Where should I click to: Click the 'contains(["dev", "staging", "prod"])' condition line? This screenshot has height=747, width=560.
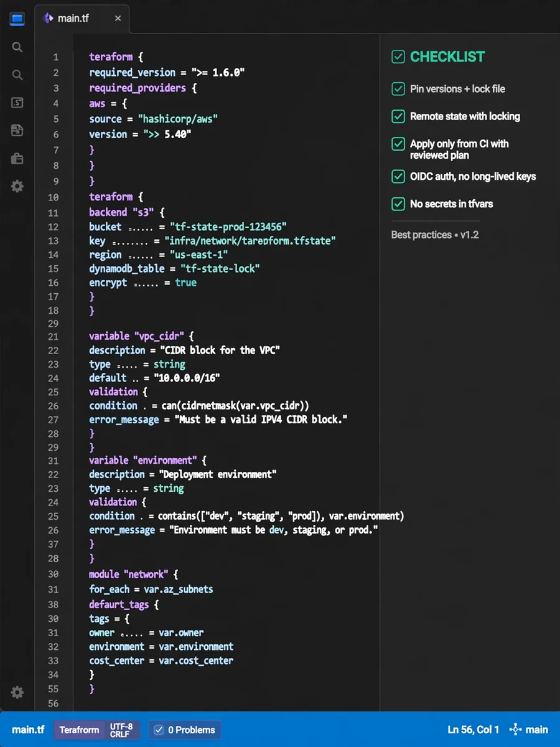click(x=246, y=516)
